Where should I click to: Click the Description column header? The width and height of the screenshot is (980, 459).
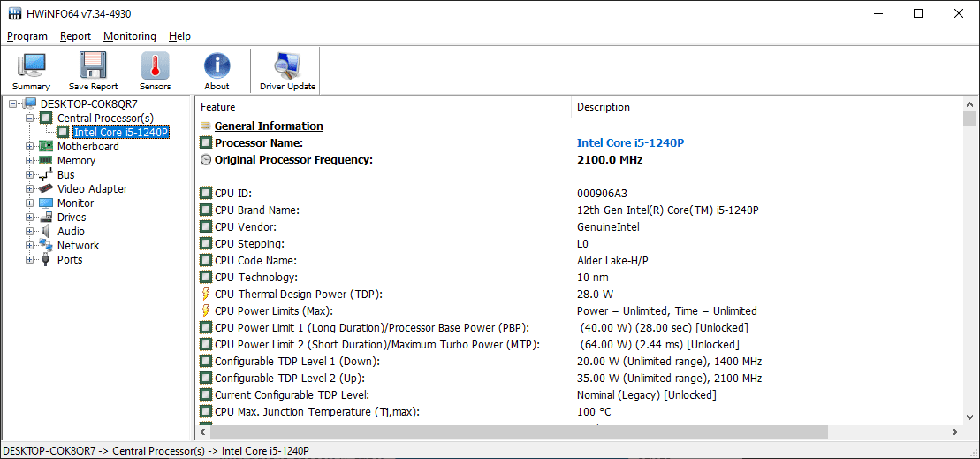[x=767, y=107]
